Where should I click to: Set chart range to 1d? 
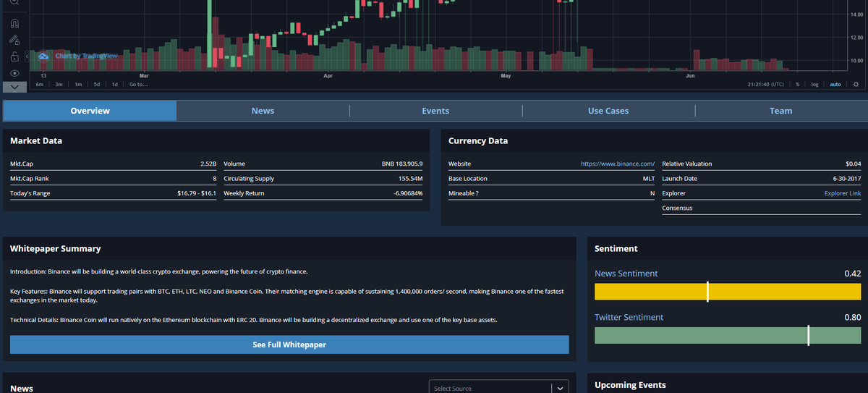click(x=114, y=85)
